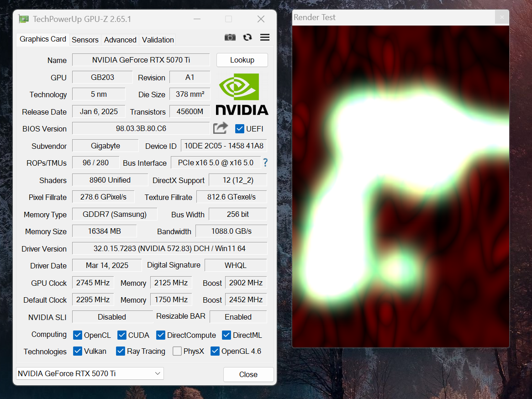Click the default Memory clock 1750 MHz
This screenshot has width=532, height=399.
pyautogui.click(x=171, y=299)
